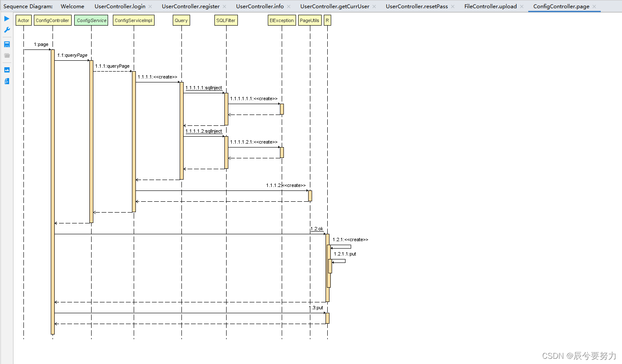Click the blue play (regenerate diagram) icon
The image size is (622, 364).
click(x=7, y=19)
